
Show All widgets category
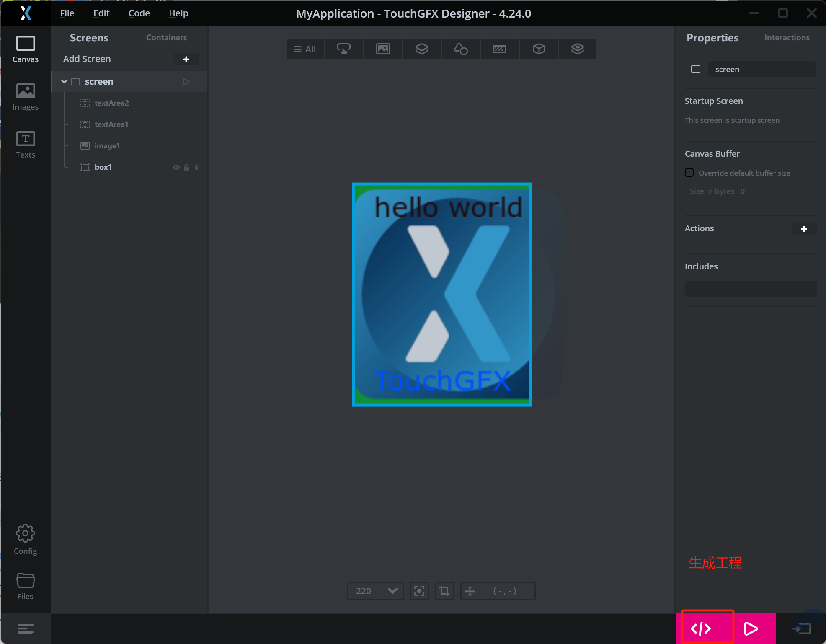click(x=305, y=49)
